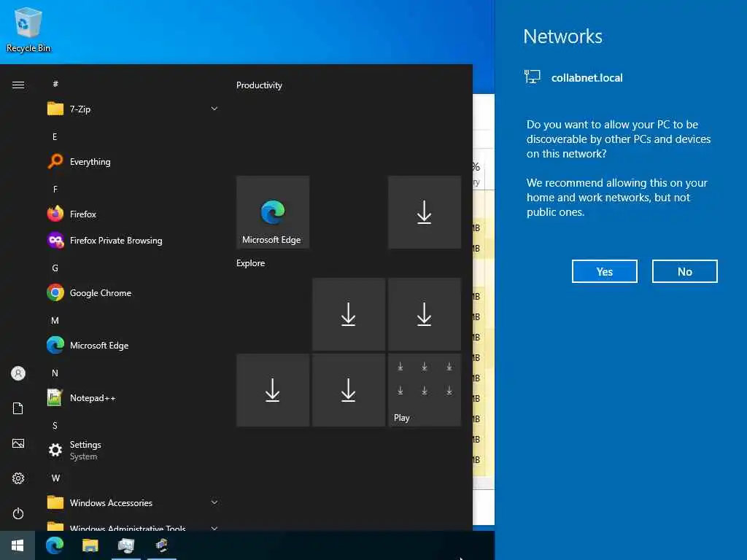Click the letter F section header

tap(55, 189)
